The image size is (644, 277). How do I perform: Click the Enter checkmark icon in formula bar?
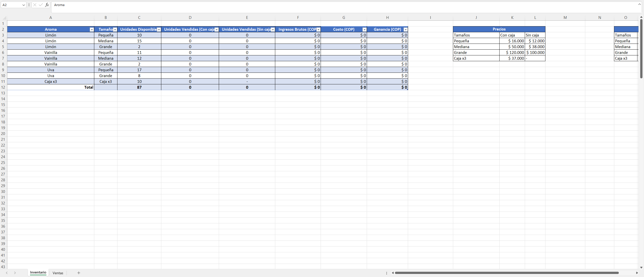coord(41,5)
